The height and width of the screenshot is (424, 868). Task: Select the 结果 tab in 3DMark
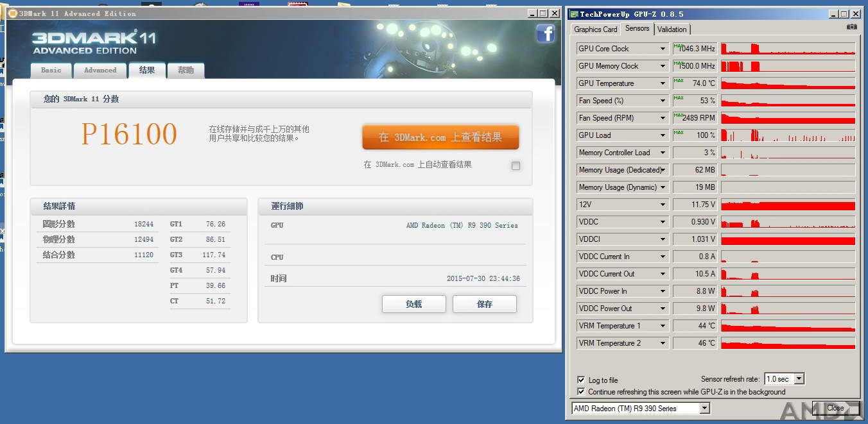(x=147, y=71)
